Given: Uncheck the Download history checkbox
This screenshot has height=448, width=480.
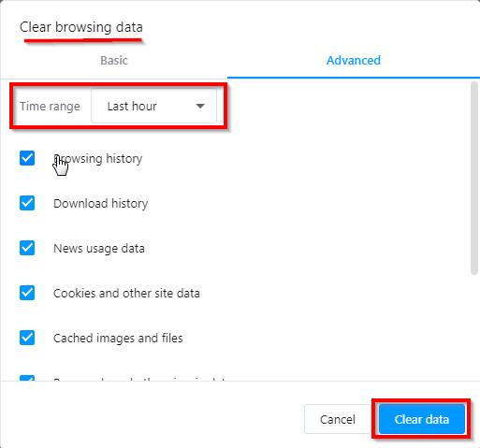Looking at the screenshot, I should point(27,203).
